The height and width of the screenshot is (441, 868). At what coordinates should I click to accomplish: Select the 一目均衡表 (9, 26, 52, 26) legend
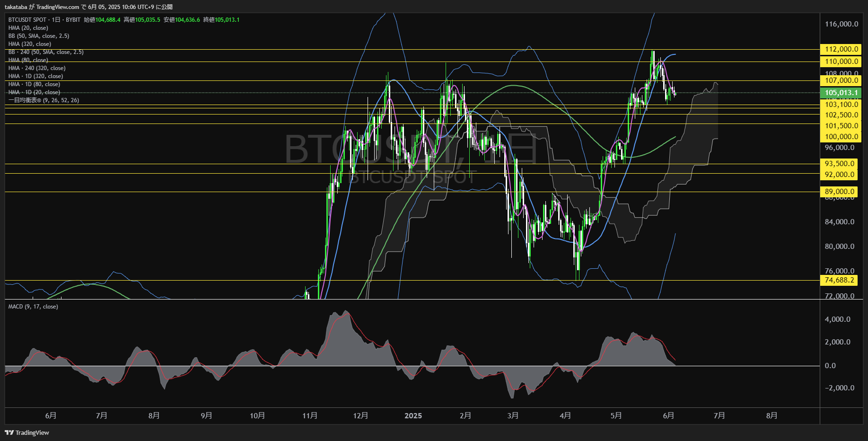[x=44, y=100]
